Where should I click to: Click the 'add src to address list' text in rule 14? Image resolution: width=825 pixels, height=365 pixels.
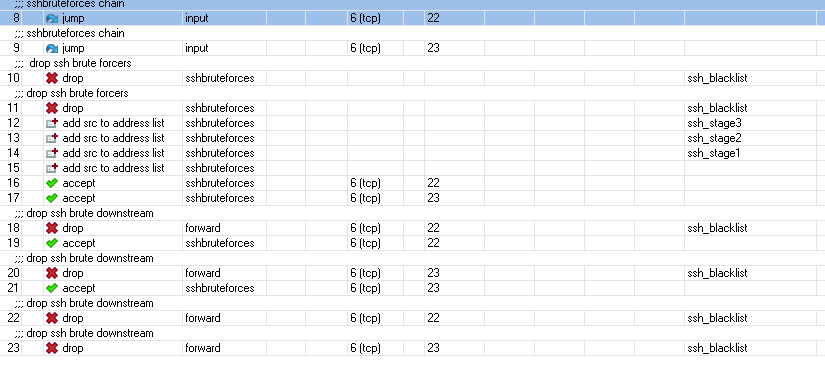[113, 153]
